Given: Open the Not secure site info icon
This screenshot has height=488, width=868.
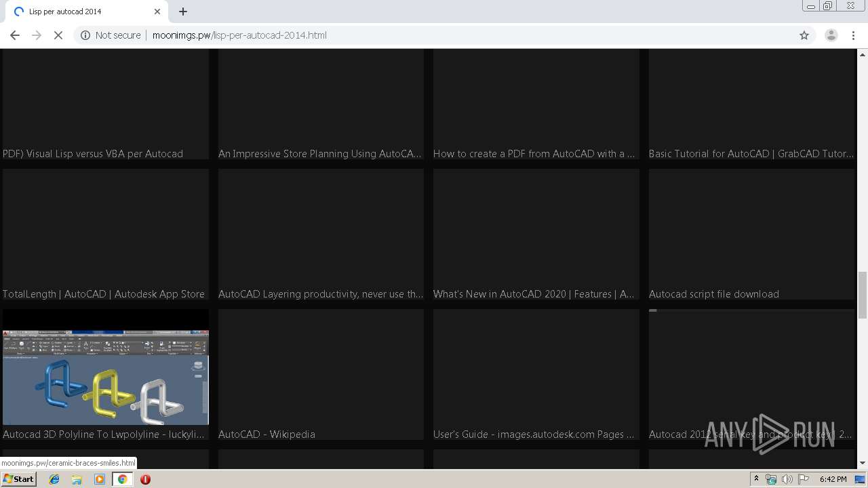Looking at the screenshot, I should click(85, 35).
